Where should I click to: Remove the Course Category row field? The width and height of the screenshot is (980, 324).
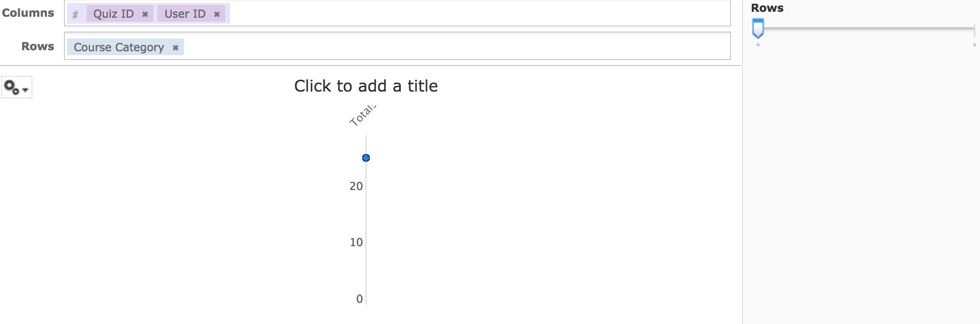point(175,48)
